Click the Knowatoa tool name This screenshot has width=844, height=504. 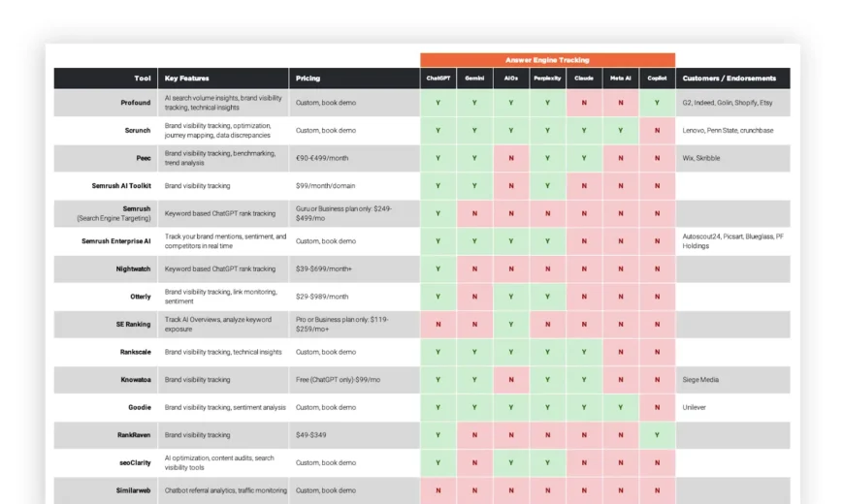coord(136,380)
